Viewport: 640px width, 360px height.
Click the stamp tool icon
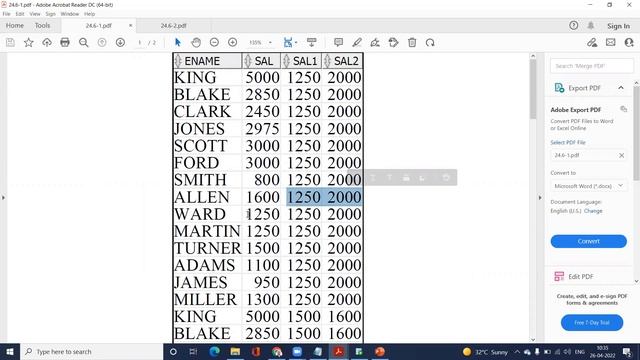[393, 42]
